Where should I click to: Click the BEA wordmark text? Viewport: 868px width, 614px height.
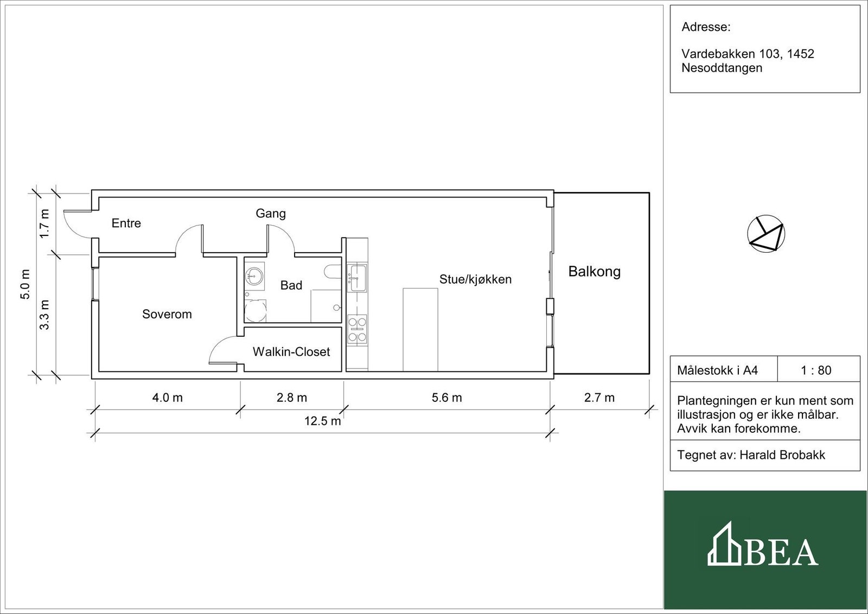coord(781,552)
